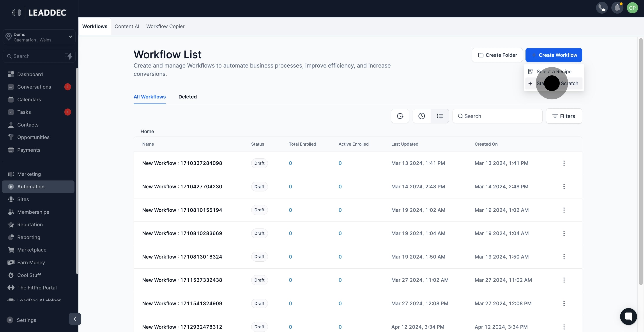Image resolution: width=644 pixels, height=332 pixels.
Task: Open the GP profile avatar
Action: coord(632,8)
